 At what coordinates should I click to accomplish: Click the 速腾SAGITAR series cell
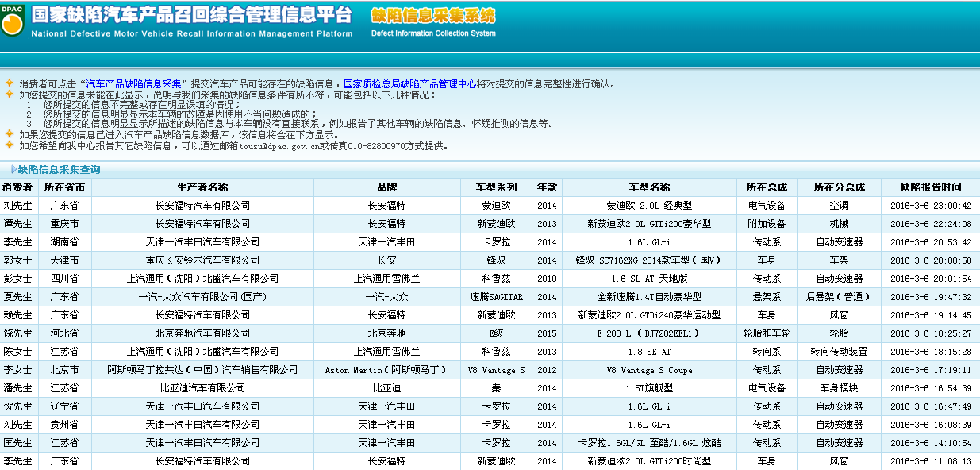click(497, 297)
